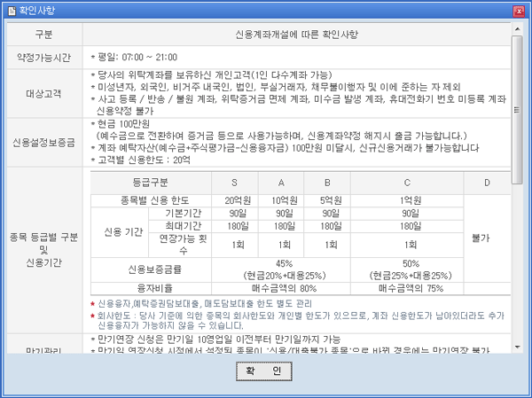Click the 약정가능시간 row label
Screen dimensions: 532x398
click(x=43, y=56)
